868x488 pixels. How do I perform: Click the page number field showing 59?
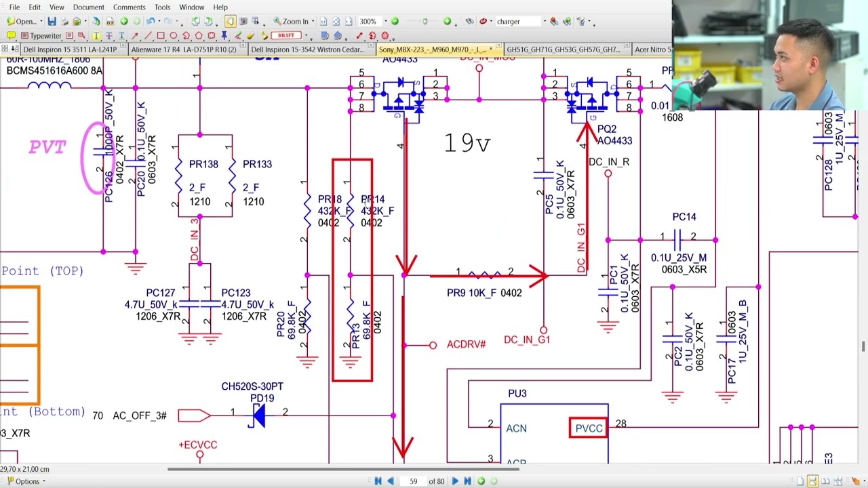tap(413, 481)
